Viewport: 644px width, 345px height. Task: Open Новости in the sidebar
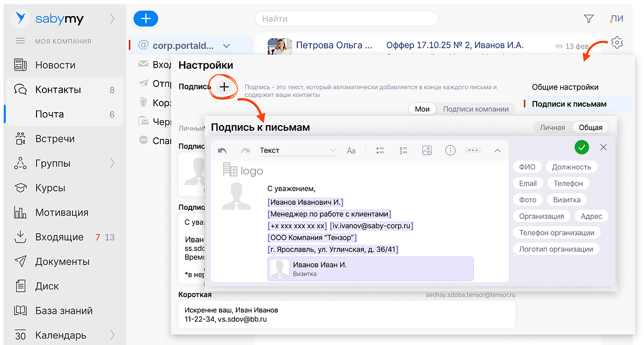[55, 65]
